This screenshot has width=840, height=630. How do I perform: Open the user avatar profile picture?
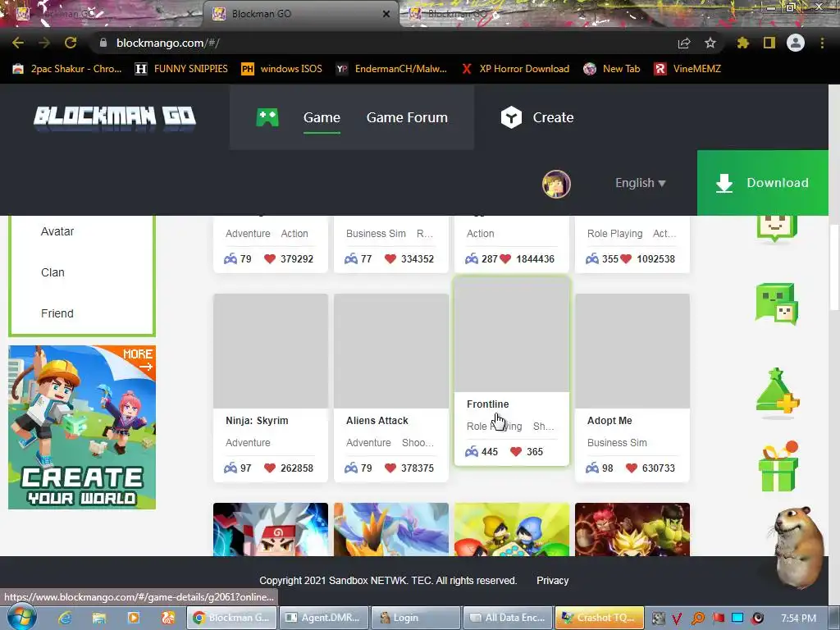pos(556,184)
